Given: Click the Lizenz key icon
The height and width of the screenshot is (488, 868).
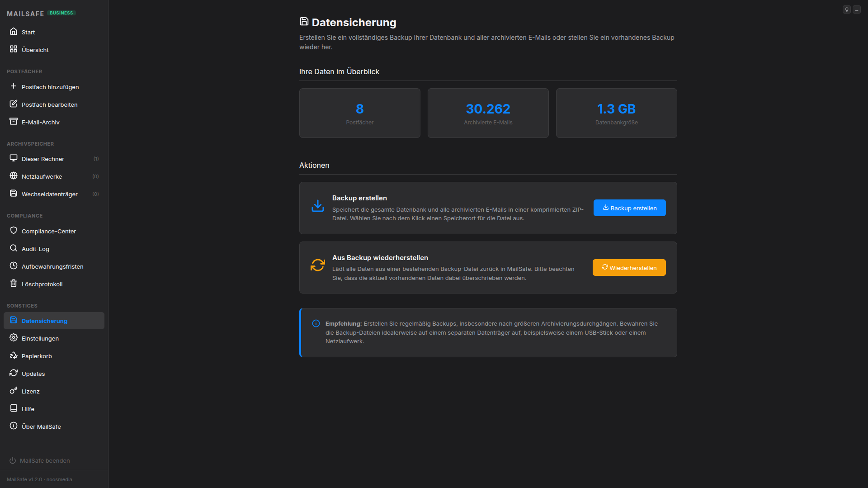Looking at the screenshot, I should coord(14,391).
